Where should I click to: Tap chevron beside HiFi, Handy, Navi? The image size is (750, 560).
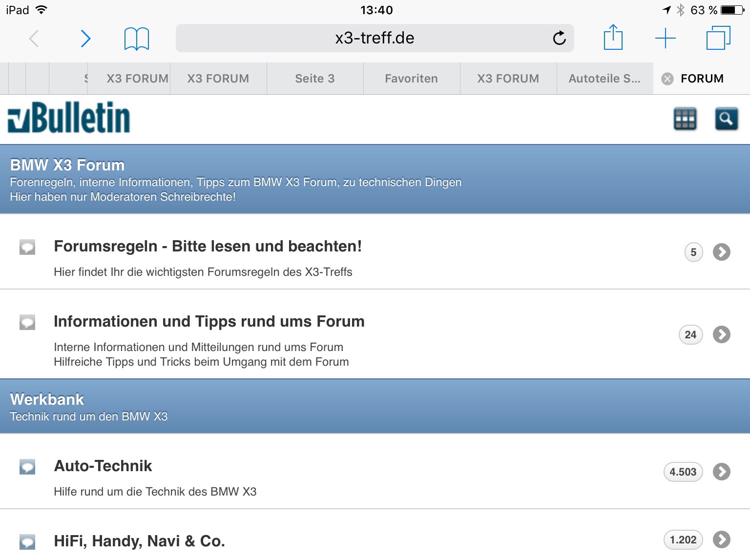pyautogui.click(x=721, y=539)
